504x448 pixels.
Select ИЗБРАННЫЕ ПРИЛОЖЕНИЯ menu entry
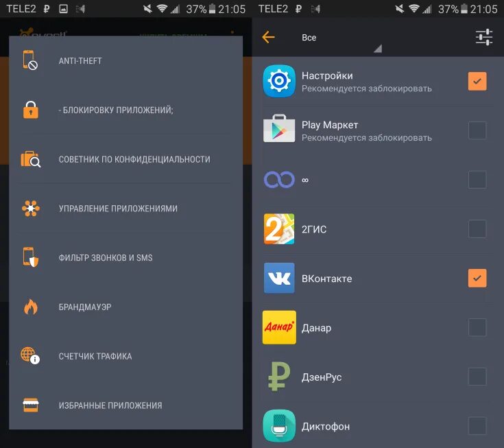pyautogui.click(x=125, y=405)
